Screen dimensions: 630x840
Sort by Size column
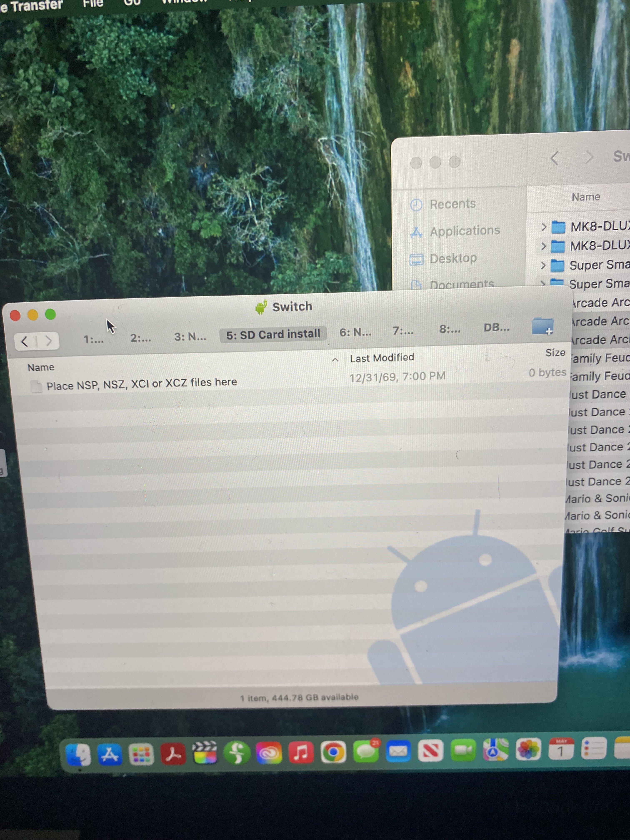pyautogui.click(x=555, y=353)
